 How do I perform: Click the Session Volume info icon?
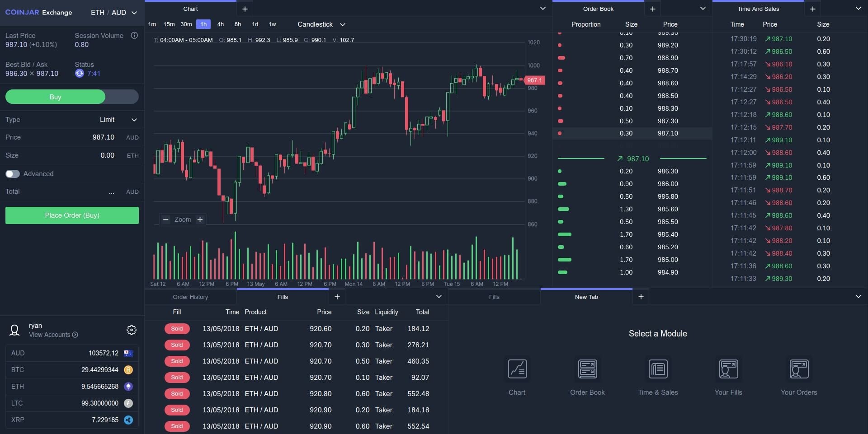[x=134, y=35]
